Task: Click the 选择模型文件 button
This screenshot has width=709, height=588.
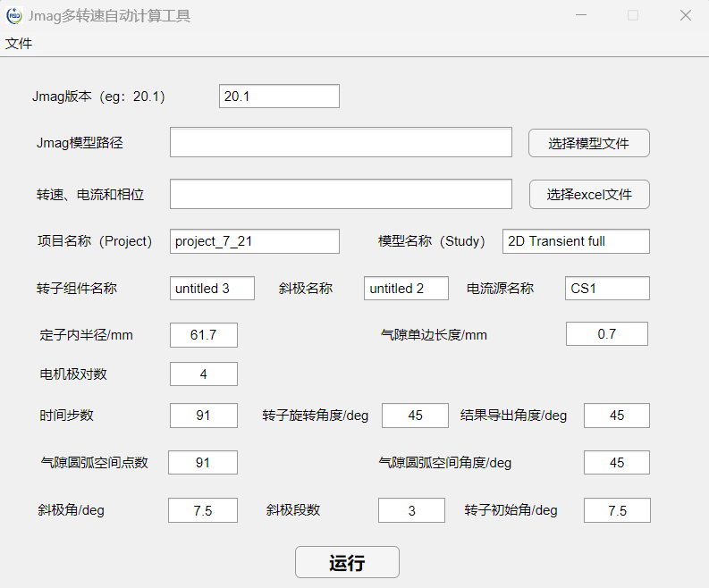Action: point(588,143)
